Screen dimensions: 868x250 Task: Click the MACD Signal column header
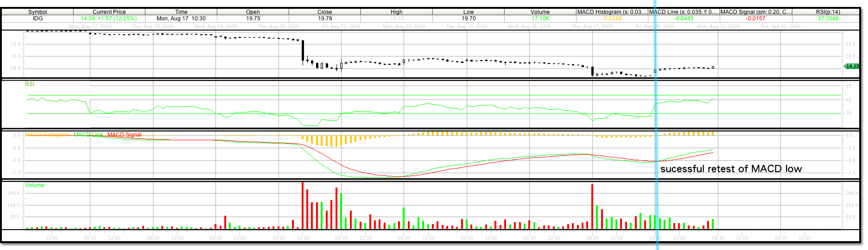(x=756, y=12)
